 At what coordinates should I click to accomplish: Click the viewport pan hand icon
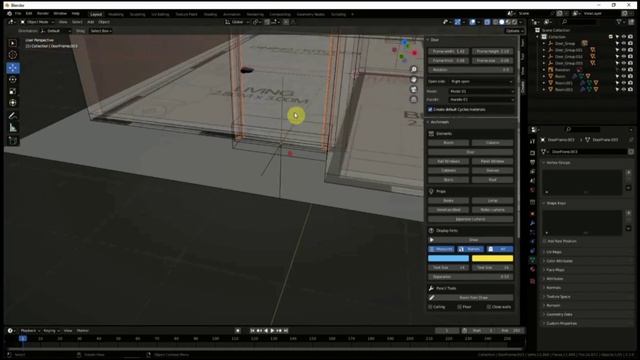(x=413, y=80)
